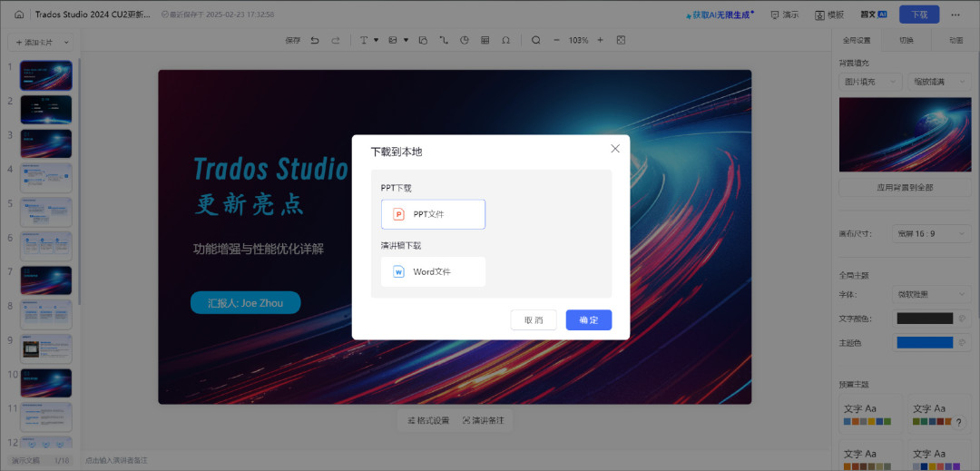
Task: Click the magnifier search icon
Action: click(535, 40)
